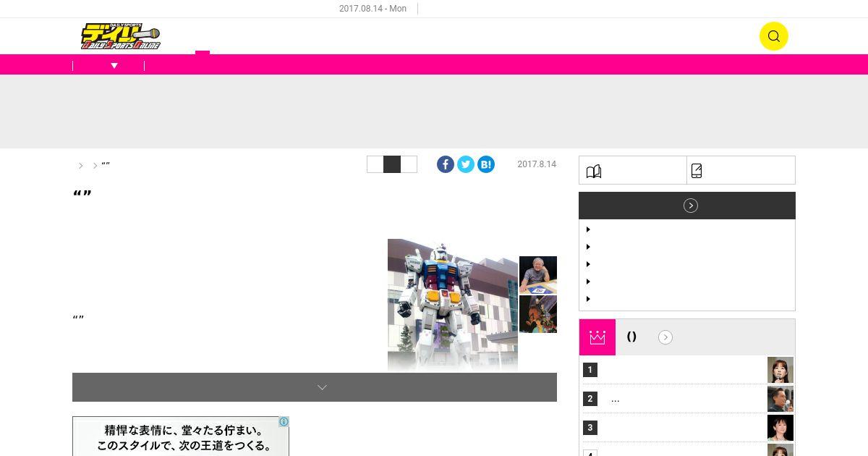868x456 pixels.
Task: Open rank 1 thumbnail of woman with microphone
Action: pos(780,370)
